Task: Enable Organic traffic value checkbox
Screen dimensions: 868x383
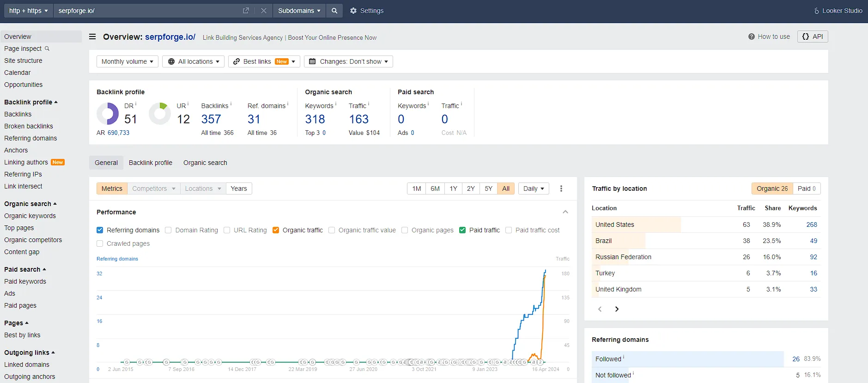Action: 332,230
